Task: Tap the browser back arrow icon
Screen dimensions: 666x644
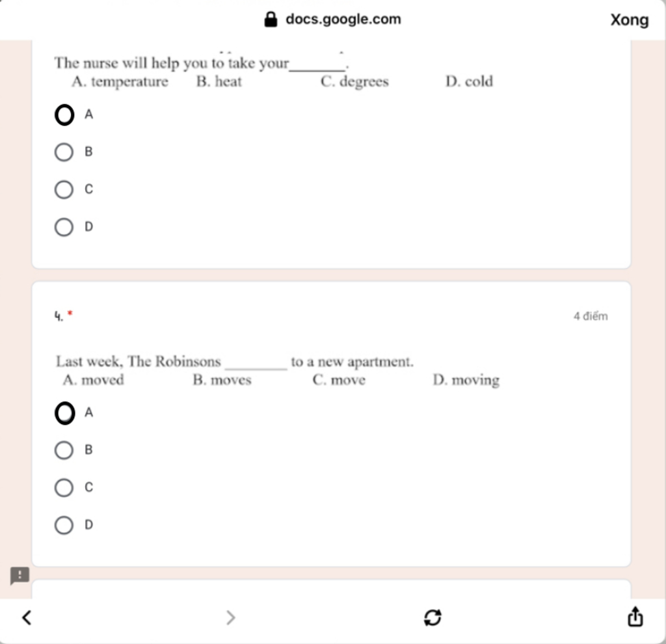Action: tap(27, 618)
